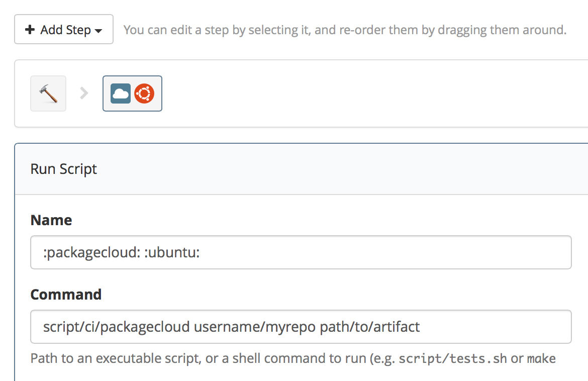Select the combined packagecloud ubuntu step tile

pyautogui.click(x=132, y=93)
